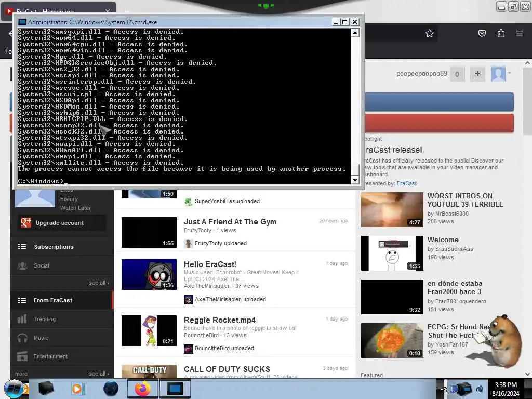Open the notification count badge
Screen dimensions: 532x399
coord(457,74)
